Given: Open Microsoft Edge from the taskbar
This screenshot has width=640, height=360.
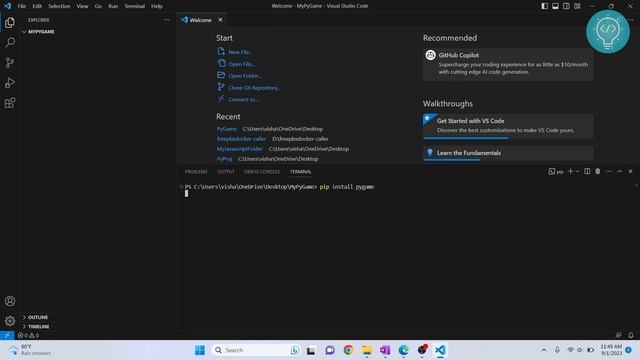Looking at the screenshot, I should [x=403, y=350].
